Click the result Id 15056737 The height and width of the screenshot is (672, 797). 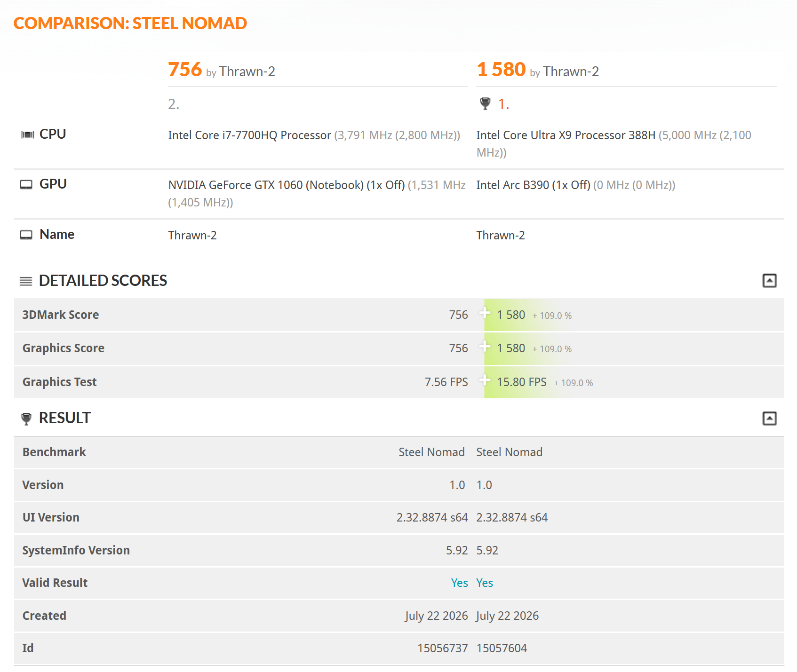(x=443, y=648)
